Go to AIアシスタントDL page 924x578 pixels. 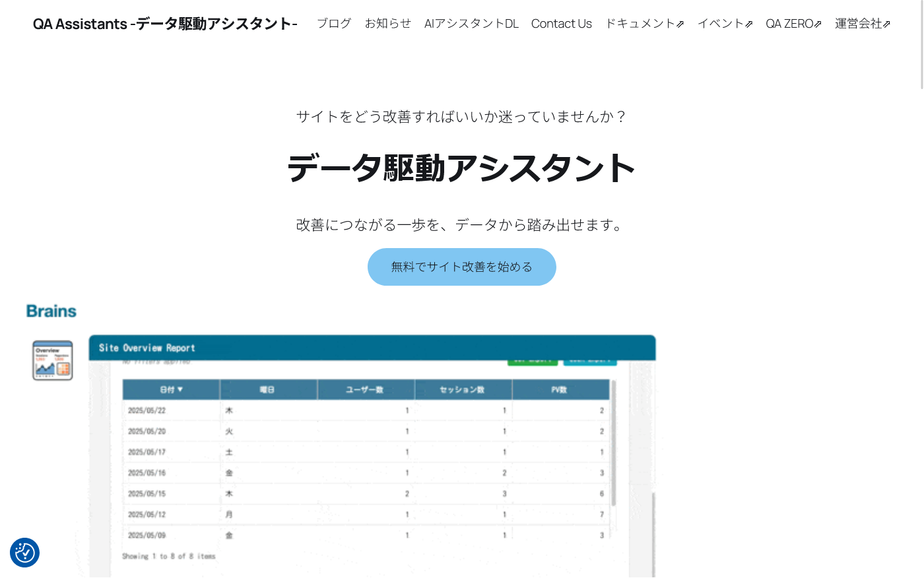click(471, 24)
